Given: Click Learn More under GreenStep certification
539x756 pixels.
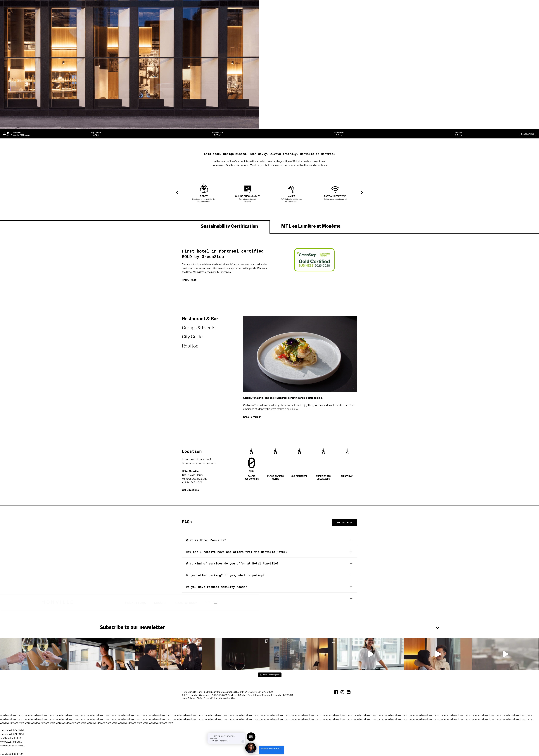Looking at the screenshot, I should tap(189, 280).
